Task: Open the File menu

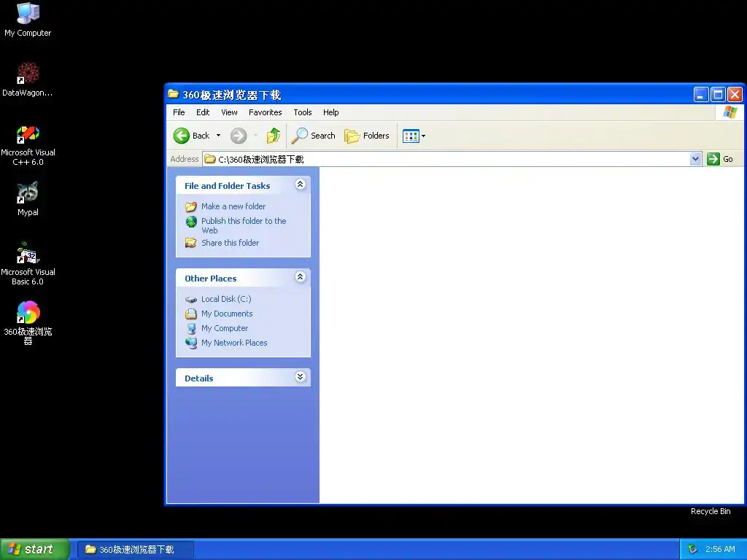Action: [179, 112]
